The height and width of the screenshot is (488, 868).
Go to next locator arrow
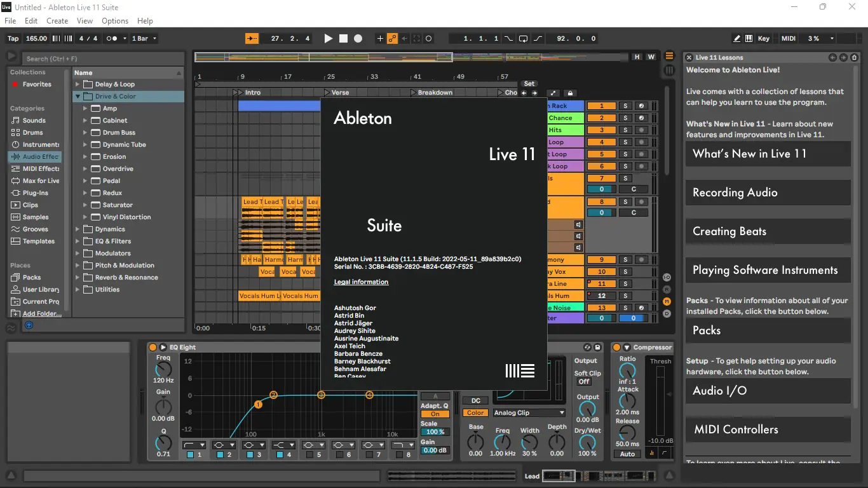[534, 93]
